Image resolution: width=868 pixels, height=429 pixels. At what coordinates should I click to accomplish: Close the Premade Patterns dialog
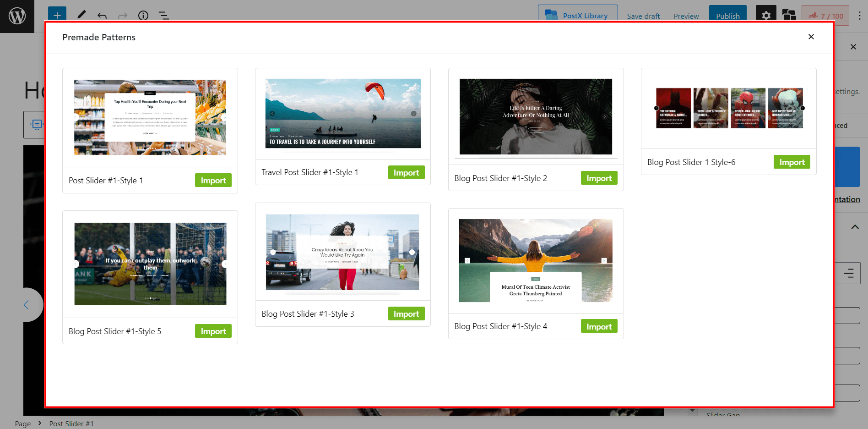point(811,37)
